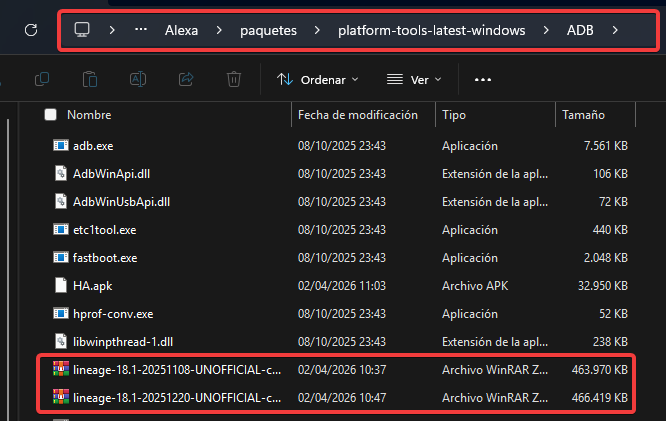Click the Share icon in the toolbar
The width and height of the screenshot is (666, 421).
186,79
